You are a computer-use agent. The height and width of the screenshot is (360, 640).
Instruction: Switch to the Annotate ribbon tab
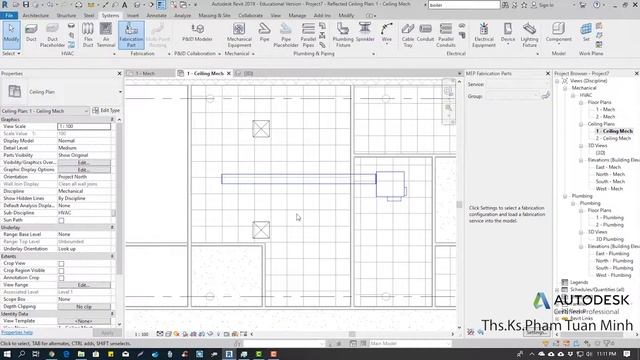coord(156,16)
